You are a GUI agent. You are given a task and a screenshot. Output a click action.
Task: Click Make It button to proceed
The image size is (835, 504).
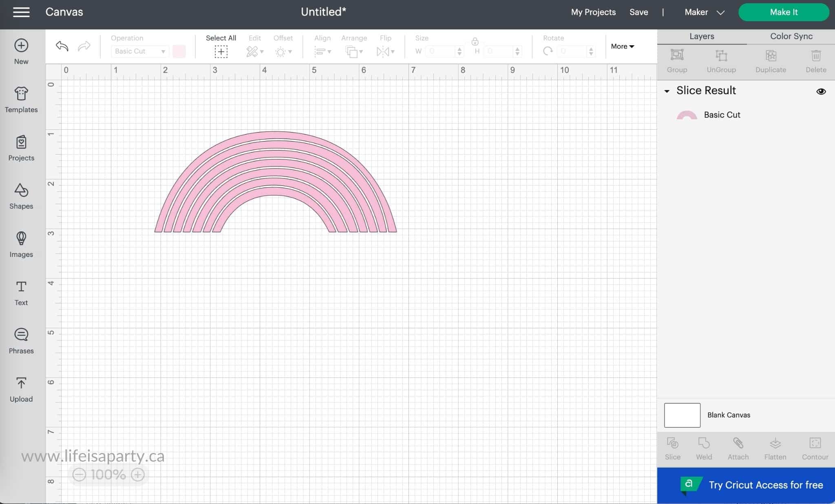coord(784,12)
